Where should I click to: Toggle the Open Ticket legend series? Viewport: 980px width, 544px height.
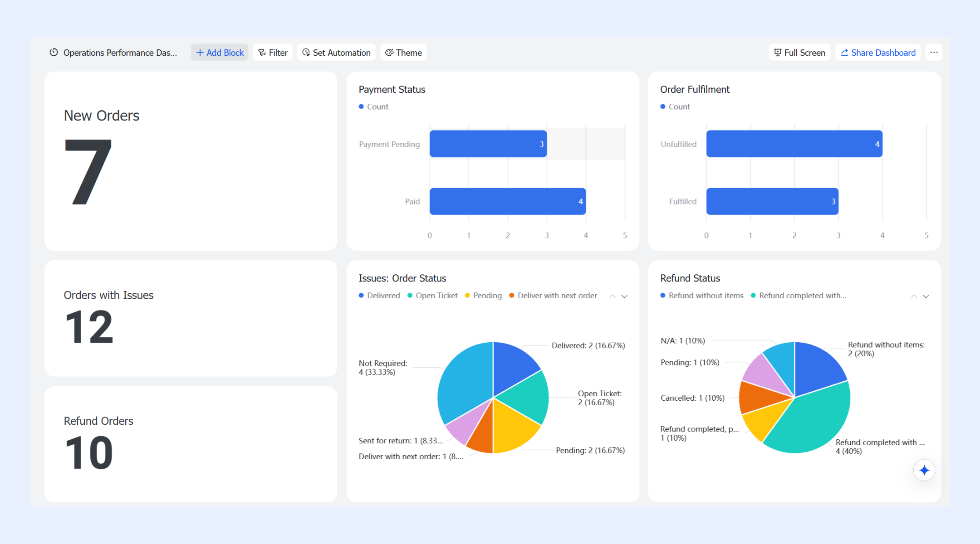pos(432,296)
